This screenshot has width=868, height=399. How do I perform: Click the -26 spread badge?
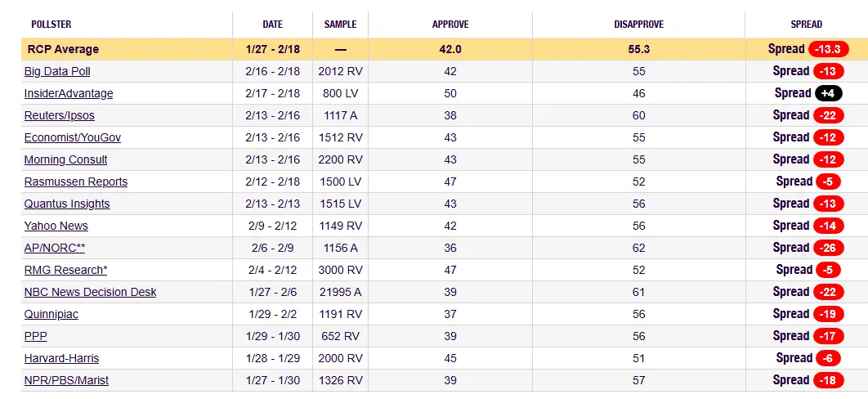point(826,248)
